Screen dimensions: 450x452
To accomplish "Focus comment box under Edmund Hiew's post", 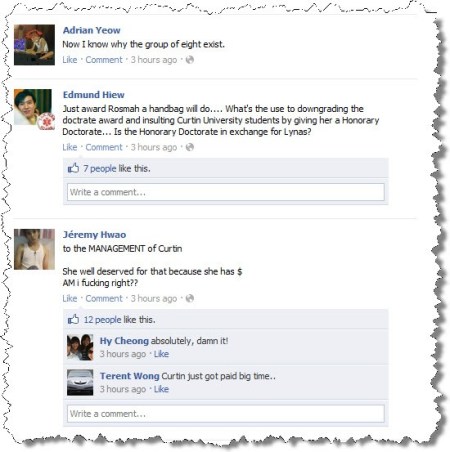I will [226, 192].
